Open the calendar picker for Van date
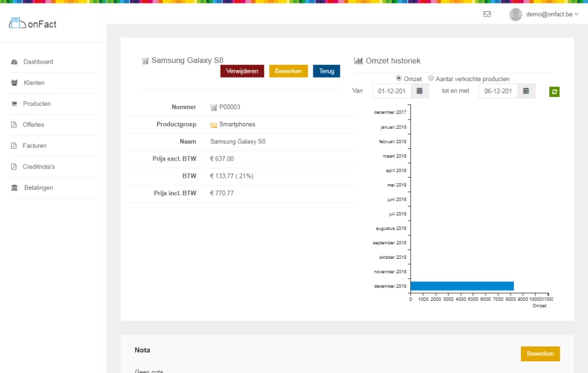 point(420,91)
